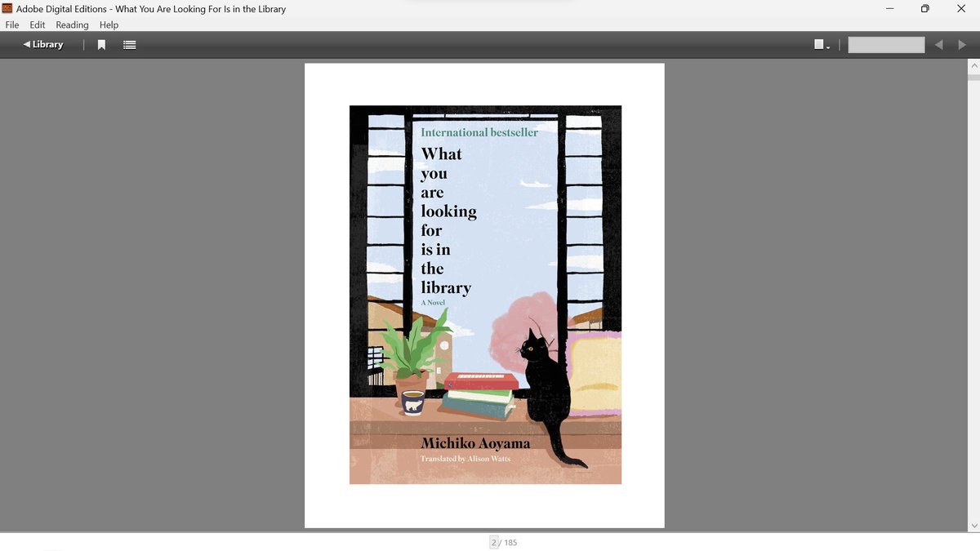This screenshot has width=980, height=551.
Task: Click the search text field
Action: click(x=886, y=45)
